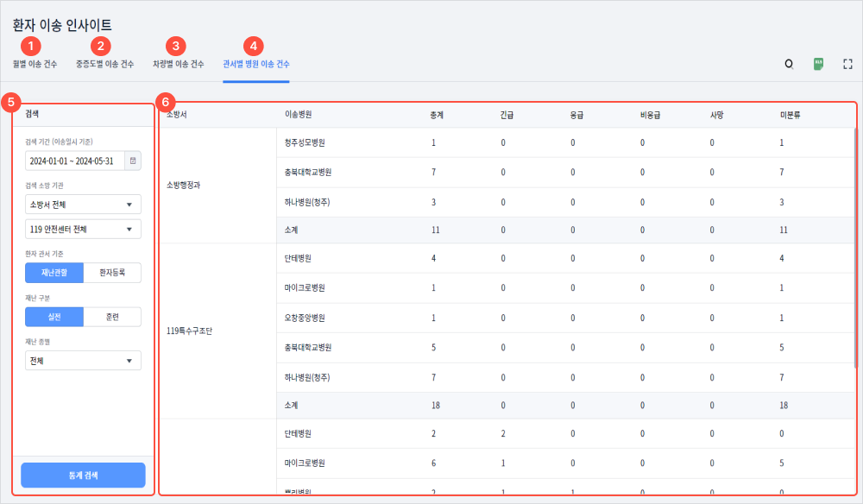Select 관서별 병원 이송 건수 tab
The image size is (863, 504).
[255, 64]
